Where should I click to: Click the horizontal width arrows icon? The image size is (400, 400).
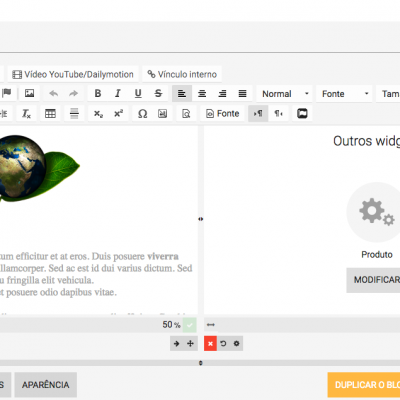pyautogui.click(x=211, y=325)
